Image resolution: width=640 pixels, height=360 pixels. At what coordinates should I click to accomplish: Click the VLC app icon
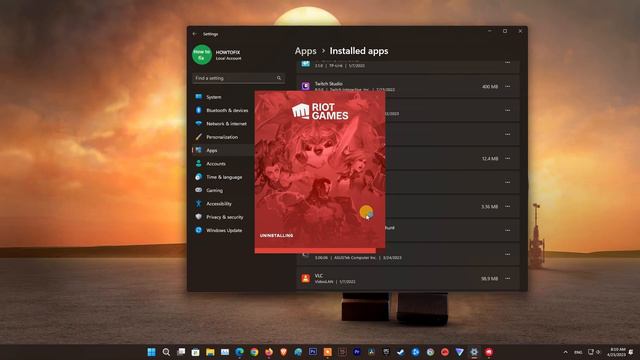pos(305,278)
